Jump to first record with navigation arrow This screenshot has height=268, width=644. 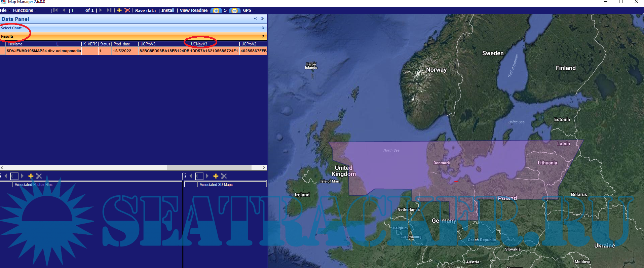point(55,10)
